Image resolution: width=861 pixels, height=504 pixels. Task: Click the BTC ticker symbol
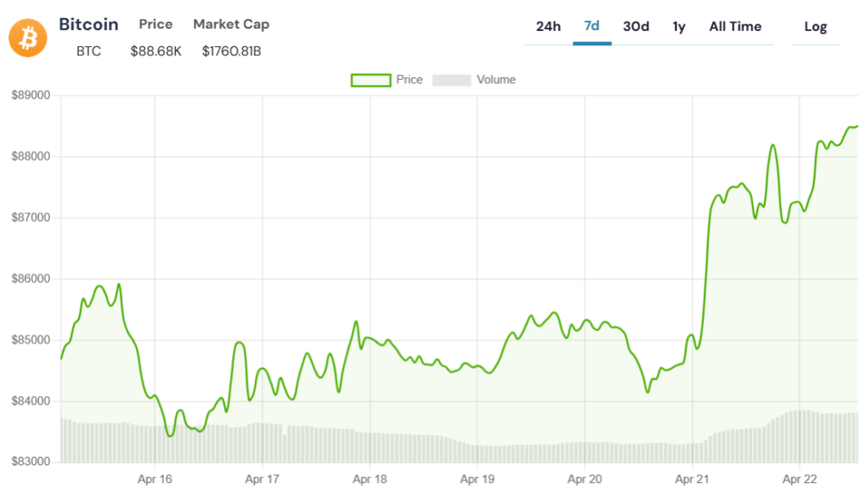pos(88,51)
